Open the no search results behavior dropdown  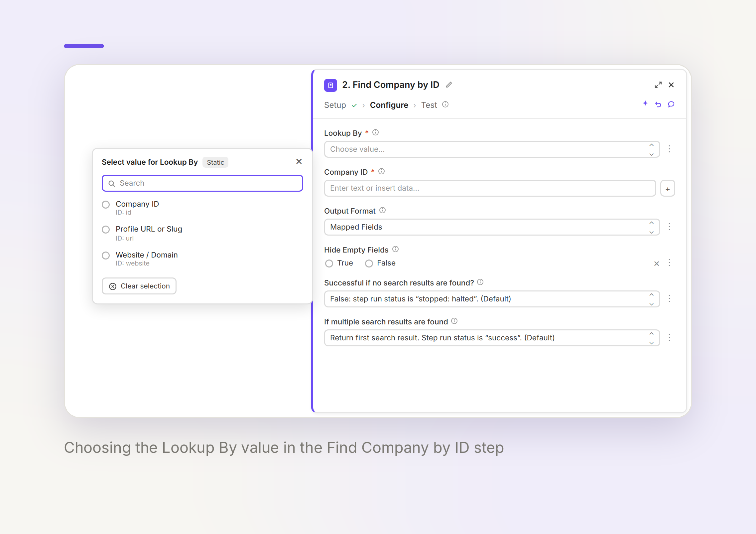(x=492, y=299)
